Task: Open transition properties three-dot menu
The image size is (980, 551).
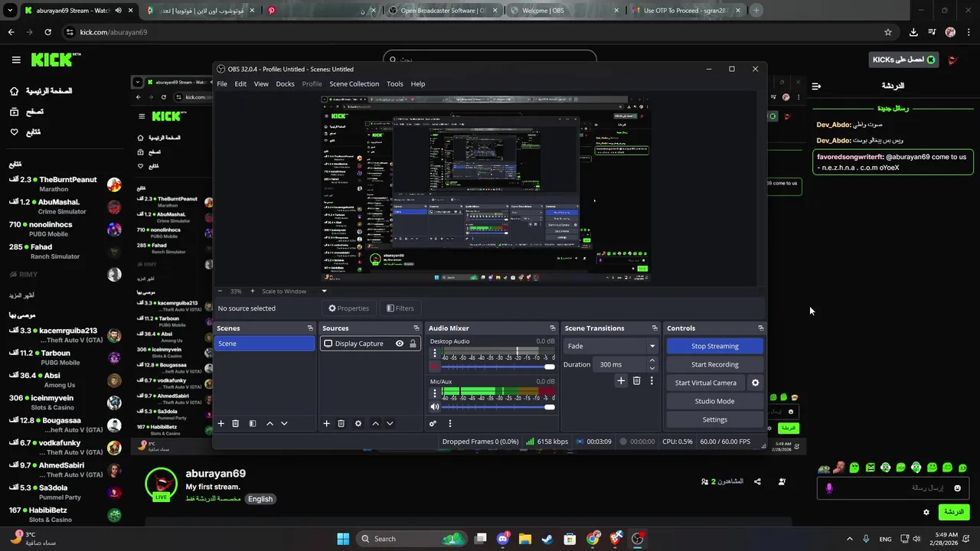Action: point(652,380)
